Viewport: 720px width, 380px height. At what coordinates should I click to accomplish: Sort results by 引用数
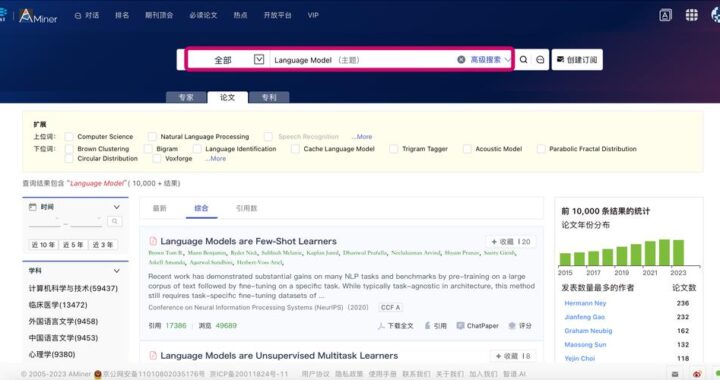tap(247, 208)
